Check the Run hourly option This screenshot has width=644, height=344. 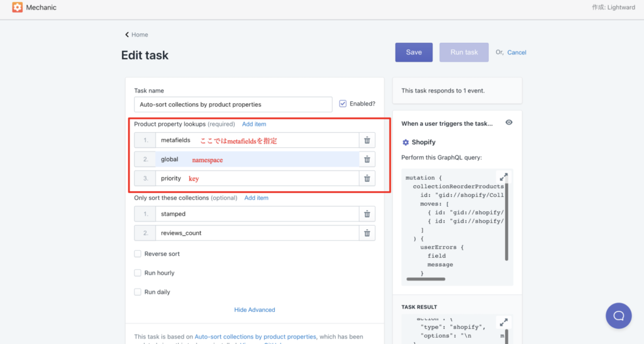(x=138, y=273)
